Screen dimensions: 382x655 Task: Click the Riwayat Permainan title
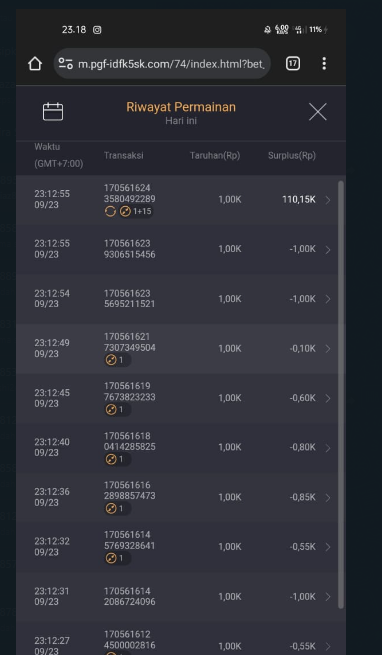tap(181, 107)
